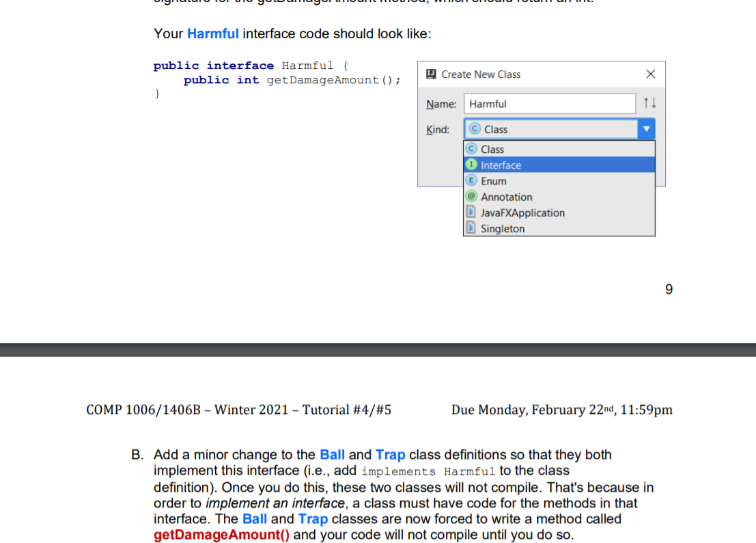The image size is (756, 543).
Task: Choose JavaFXApplication from the kind list
Action: point(522,212)
